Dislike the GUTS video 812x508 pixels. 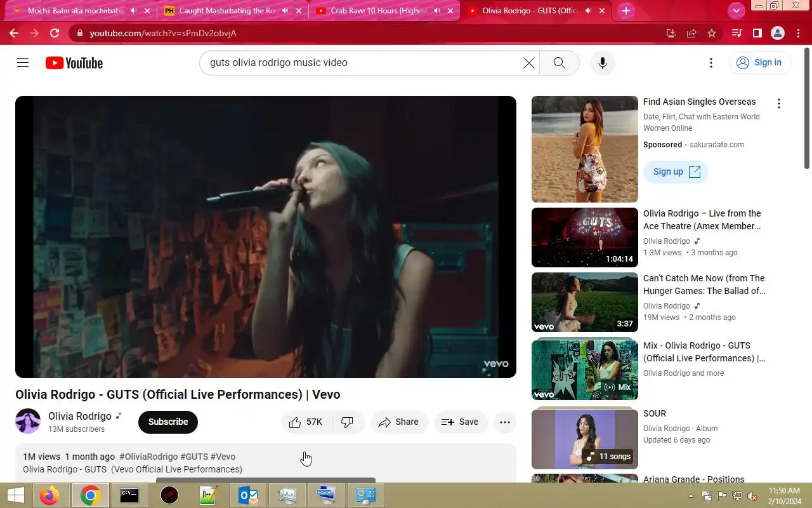(x=348, y=422)
